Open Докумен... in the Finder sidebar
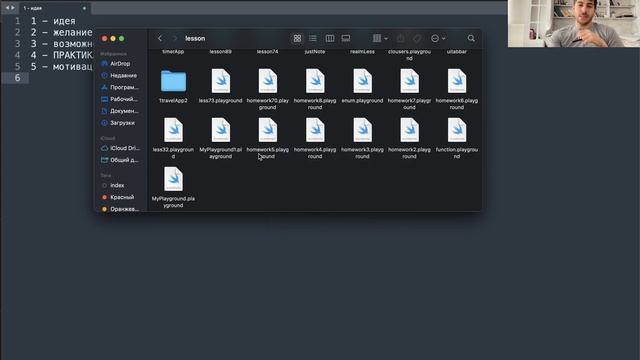640x360 pixels. coord(120,111)
